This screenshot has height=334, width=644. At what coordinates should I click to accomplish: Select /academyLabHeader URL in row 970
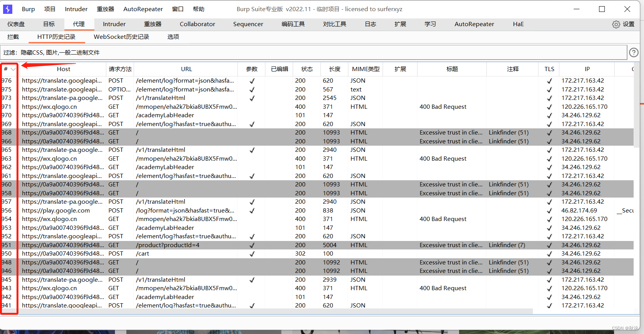coord(165,115)
